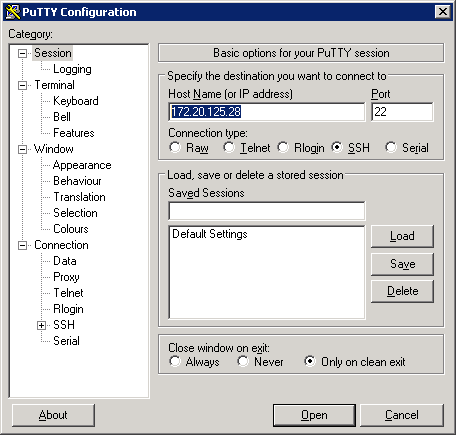Click the Cancel button
Screen dimensions: 456x435
tap(402, 415)
